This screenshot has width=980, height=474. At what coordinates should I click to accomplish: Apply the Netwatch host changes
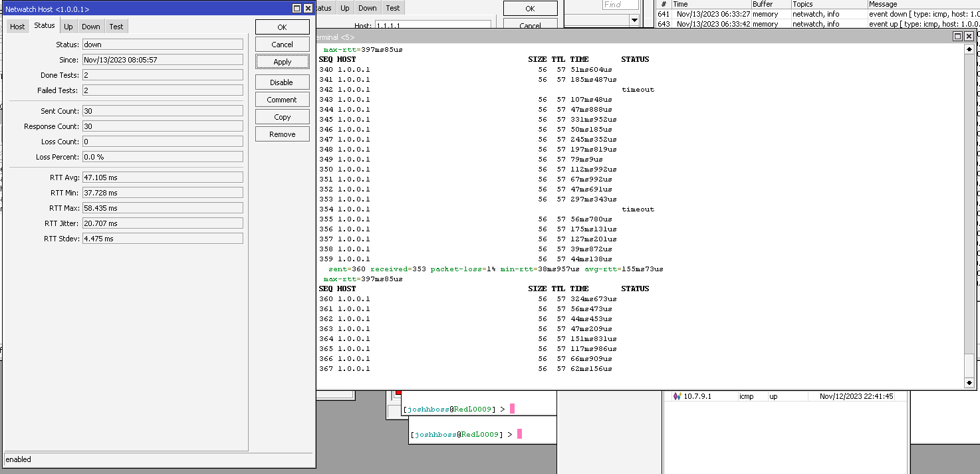coord(282,61)
